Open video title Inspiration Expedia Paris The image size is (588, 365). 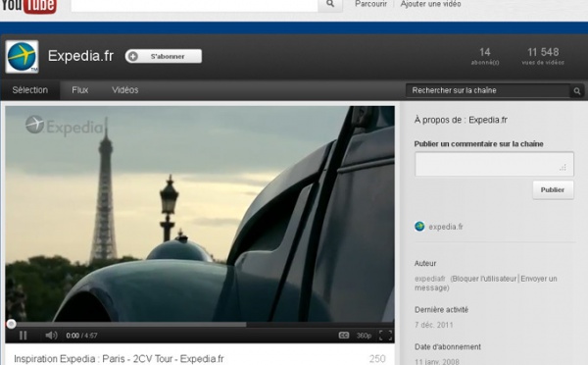119,359
